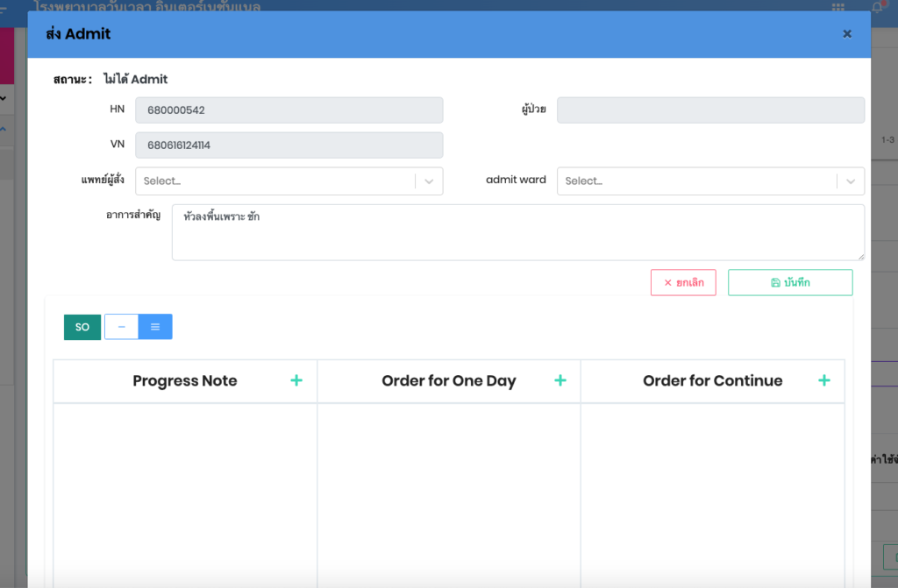
Task: Select the Order for Continue column header
Action: pyautogui.click(x=712, y=381)
